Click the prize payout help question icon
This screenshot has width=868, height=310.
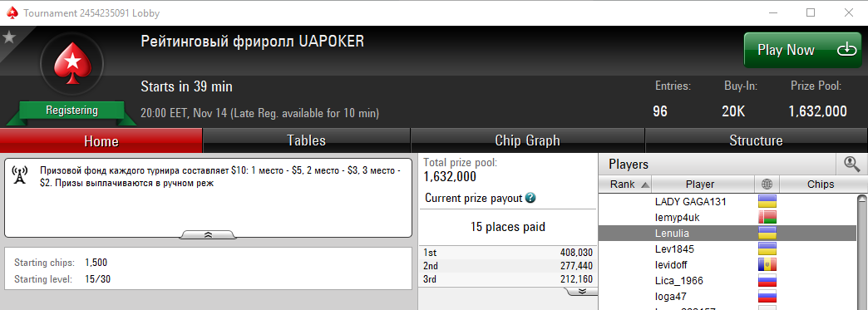click(x=530, y=198)
